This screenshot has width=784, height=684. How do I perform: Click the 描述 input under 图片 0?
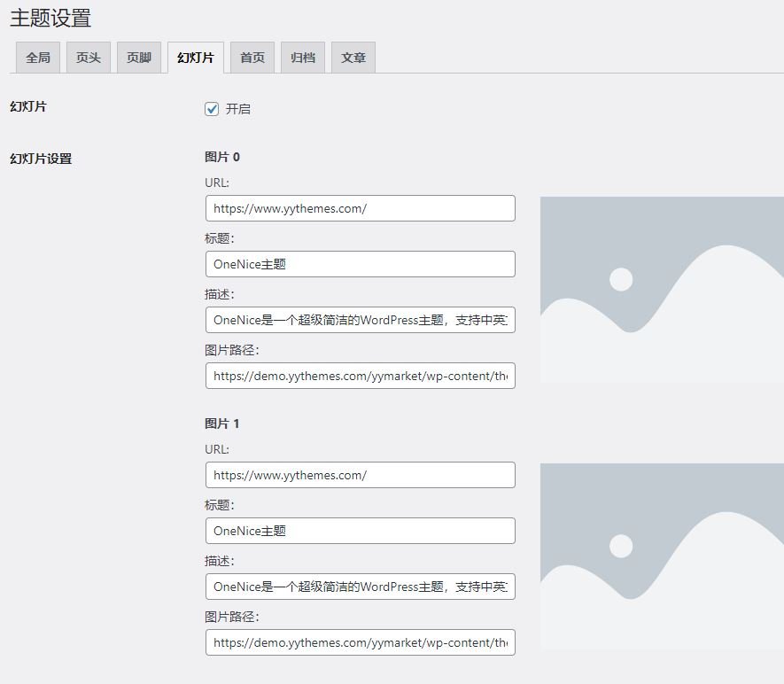(x=360, y=320)
